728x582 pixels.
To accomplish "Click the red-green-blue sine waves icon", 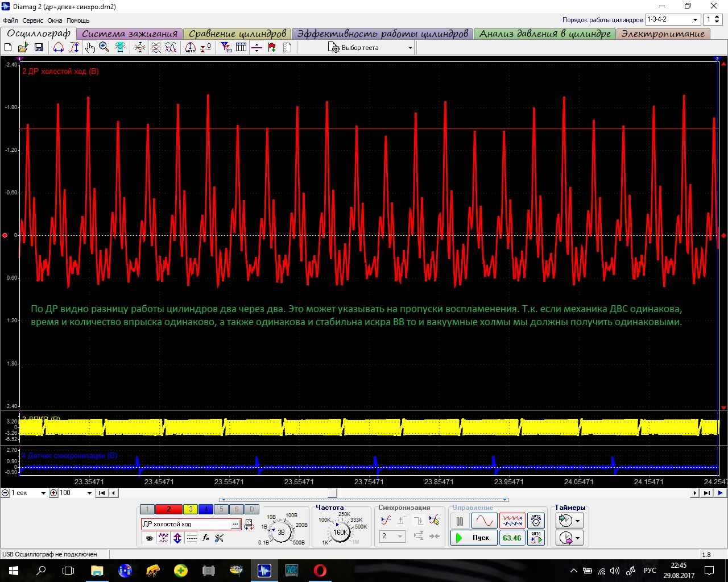I will (171, 48).
